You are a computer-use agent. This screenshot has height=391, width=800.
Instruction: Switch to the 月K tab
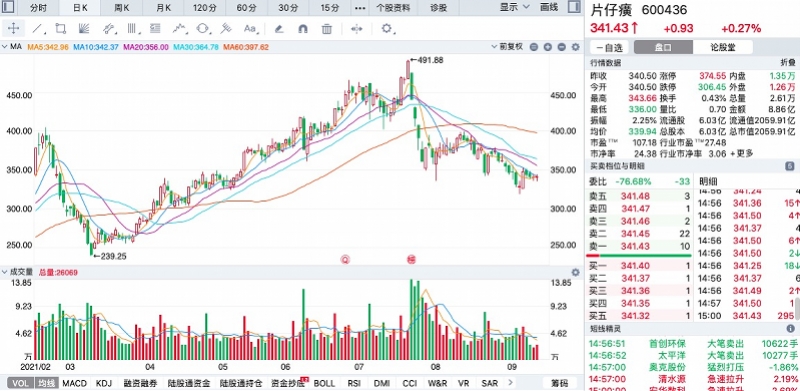(163, 8)
